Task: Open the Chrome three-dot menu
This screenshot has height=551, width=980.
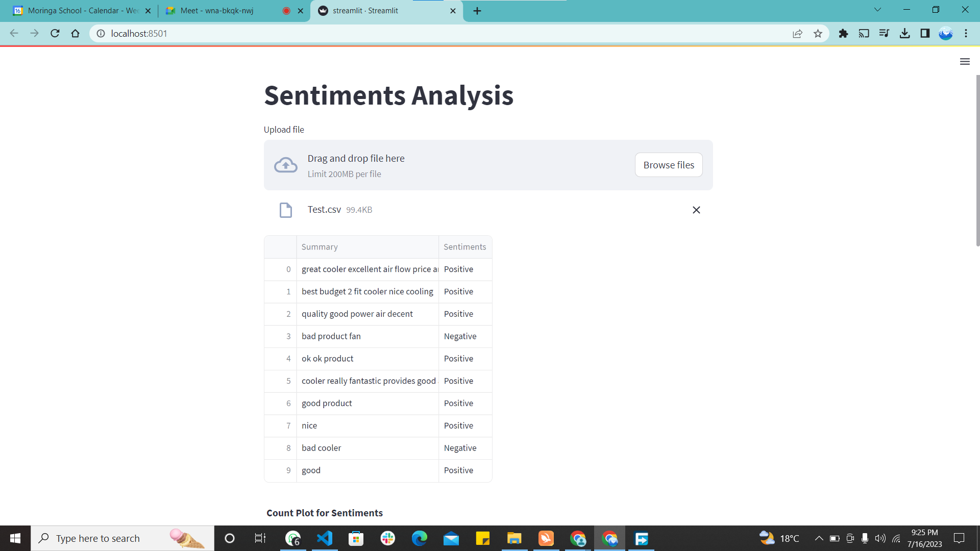Action: pos(966,34)
